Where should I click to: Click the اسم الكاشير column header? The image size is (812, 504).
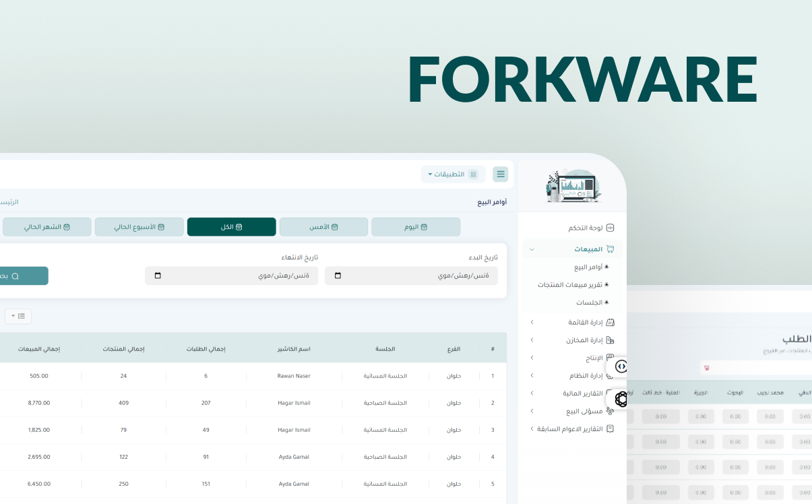(x=294, y=349)
